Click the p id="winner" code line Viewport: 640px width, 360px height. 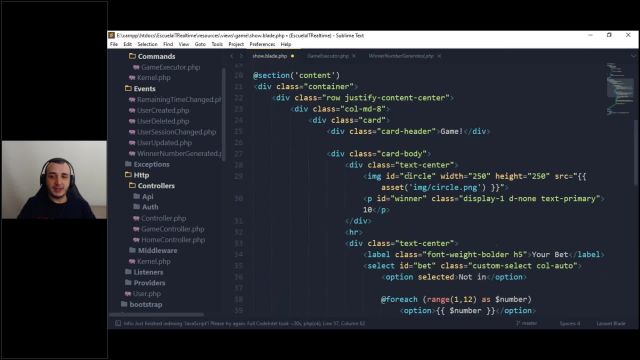tap(484, 199)
